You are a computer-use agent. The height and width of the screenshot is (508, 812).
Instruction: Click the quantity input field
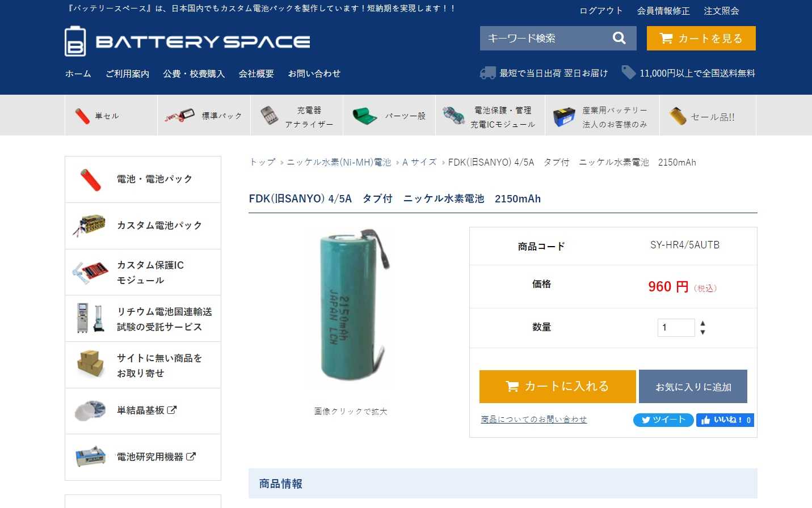point(676,328)
